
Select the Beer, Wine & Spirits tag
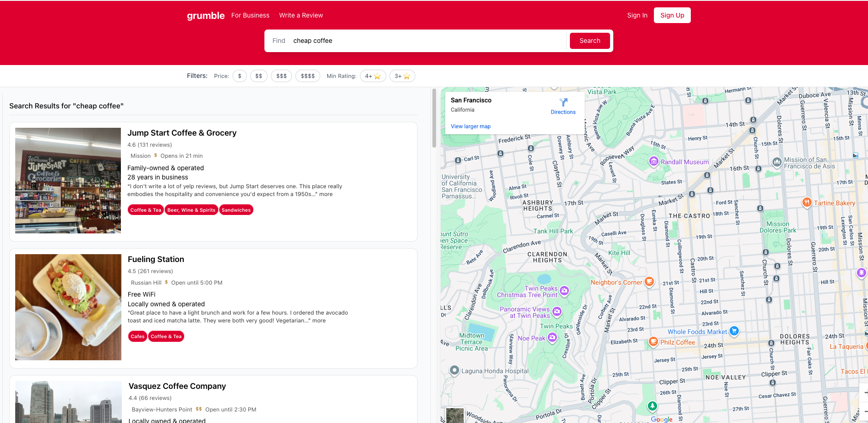coord(192,210)
